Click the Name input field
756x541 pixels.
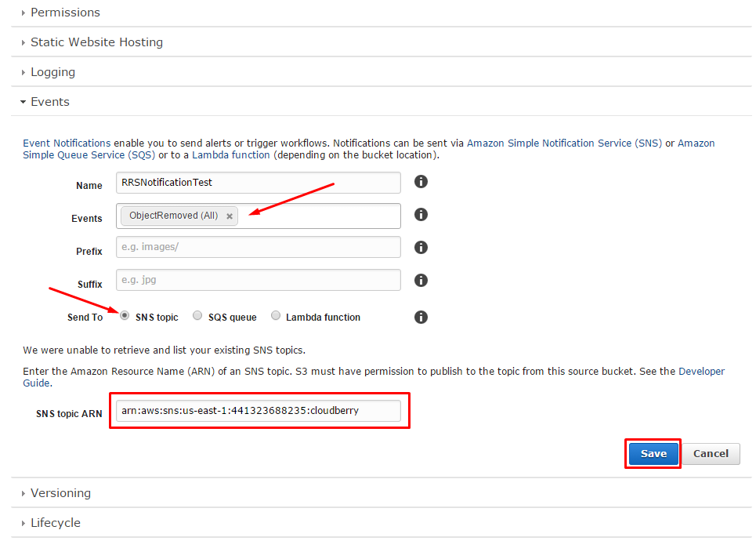[x=259, y=183]
